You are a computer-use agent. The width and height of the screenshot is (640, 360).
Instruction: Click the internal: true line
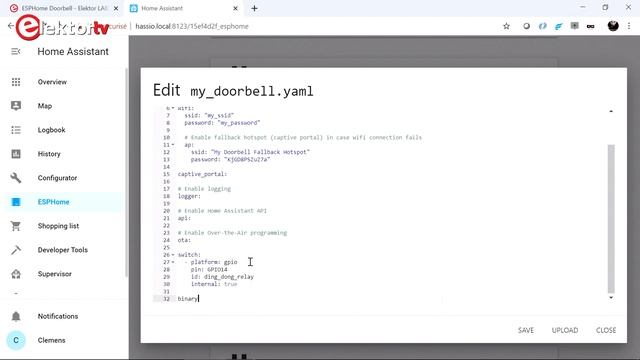pos(214,284)
